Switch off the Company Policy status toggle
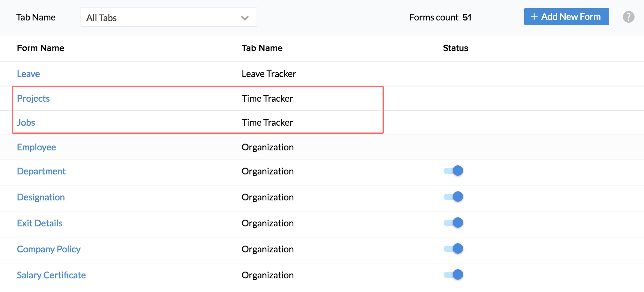Image resolution: width=644 pixels, height=292 pixels. click(x=454, y=249)
